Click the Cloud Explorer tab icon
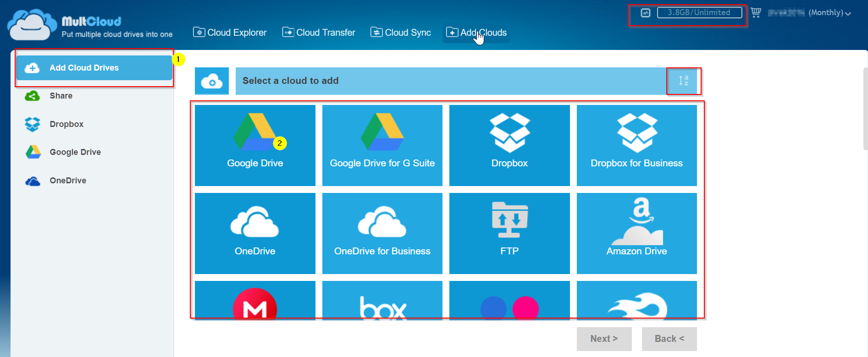The height and width of the screenshot is (357, 868). (199, 32)
